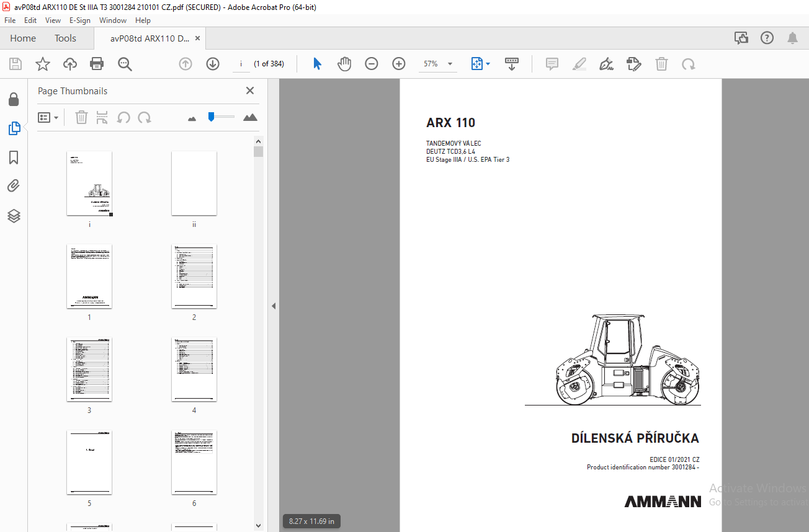
Task: Print the file with the printer icon
Action: pyautogui.click(x=97, y=64)
